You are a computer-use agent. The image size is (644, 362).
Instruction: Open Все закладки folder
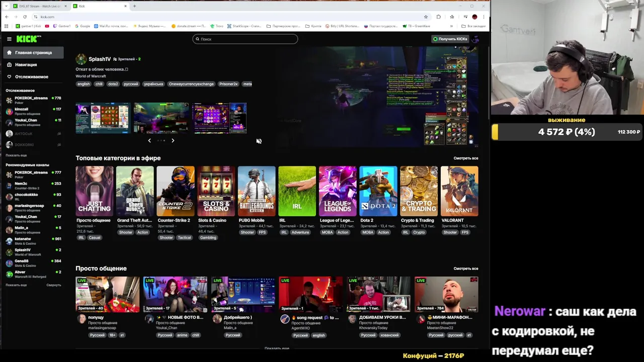click(473, 26)
